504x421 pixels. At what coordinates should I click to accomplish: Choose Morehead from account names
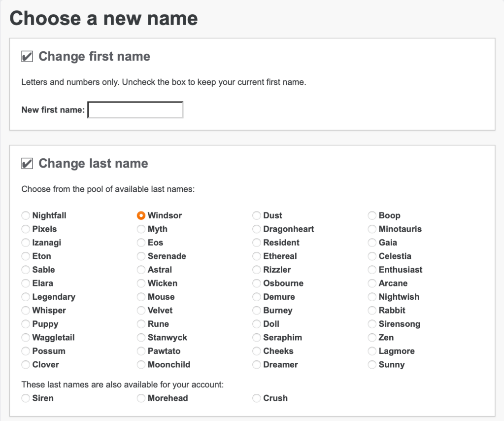click(x=141, y=398)
